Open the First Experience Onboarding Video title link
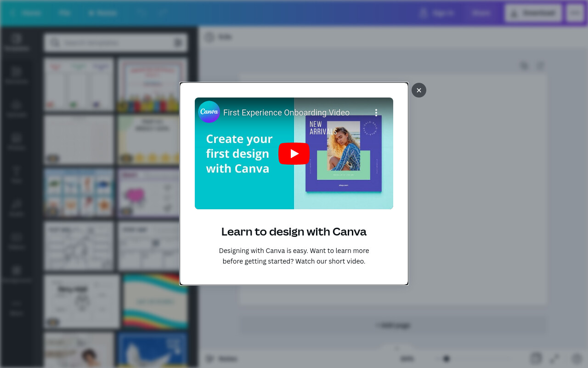This screenshot has height=368, width=588. coord(287,113)
